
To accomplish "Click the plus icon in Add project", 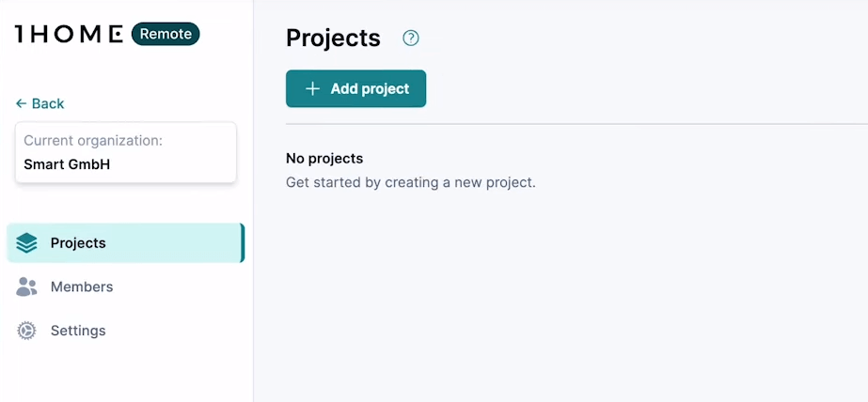I will 313,89.
